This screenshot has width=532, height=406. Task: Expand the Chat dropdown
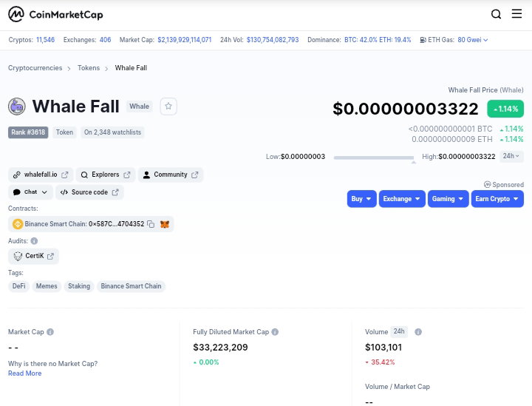[30, 192]
